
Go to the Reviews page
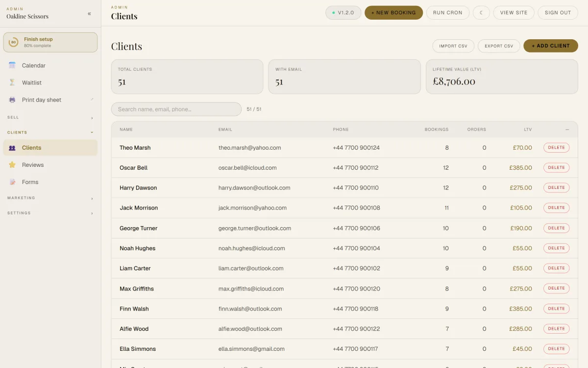pyautogui.click(x=50, y=165)
